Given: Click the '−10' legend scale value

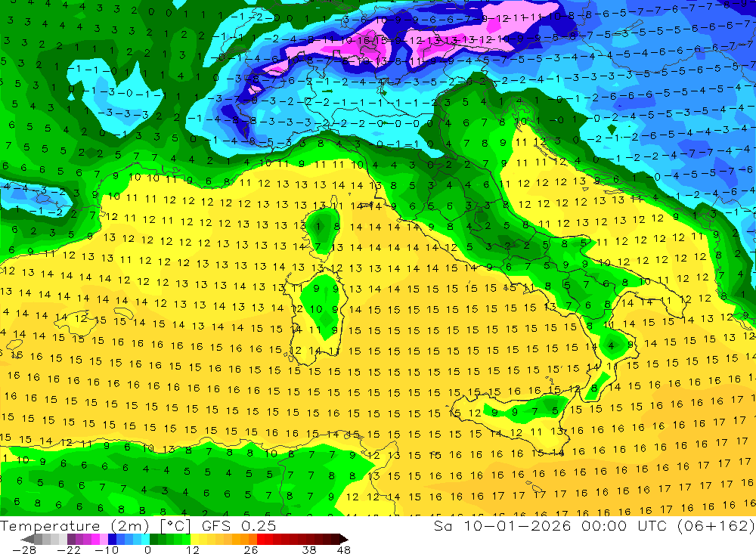Looking at the screenshot, I should click(x=107, y=550).
